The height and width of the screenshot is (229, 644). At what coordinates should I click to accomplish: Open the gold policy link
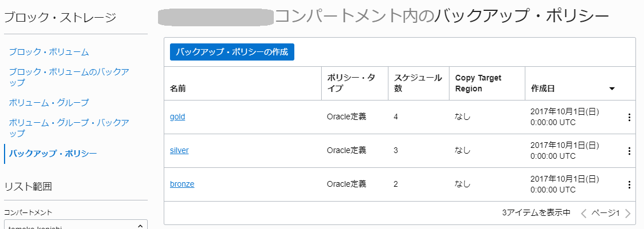pos(177,116)
